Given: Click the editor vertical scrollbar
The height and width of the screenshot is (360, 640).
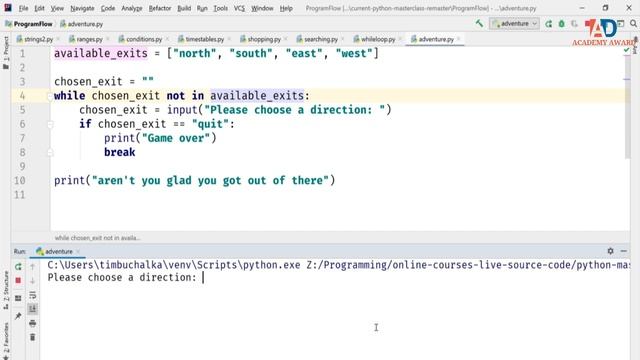Looking at the screenshot, I should (627, 106).
